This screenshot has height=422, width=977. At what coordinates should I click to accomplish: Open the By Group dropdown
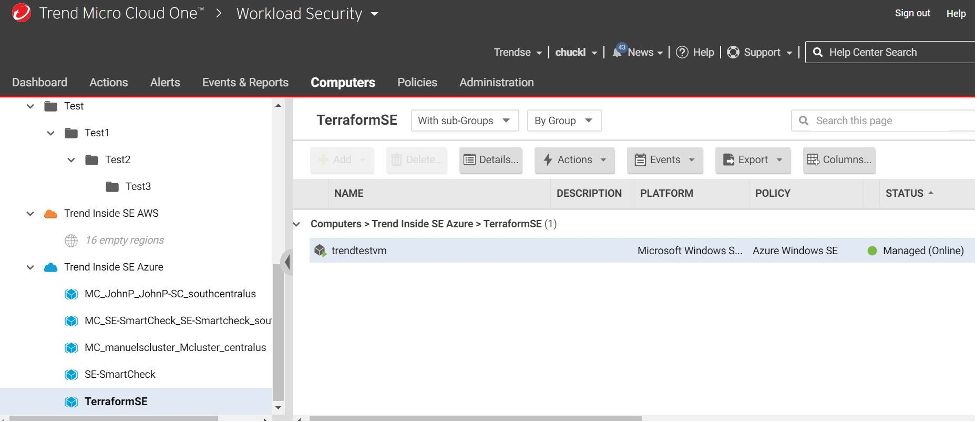point(564,120)
